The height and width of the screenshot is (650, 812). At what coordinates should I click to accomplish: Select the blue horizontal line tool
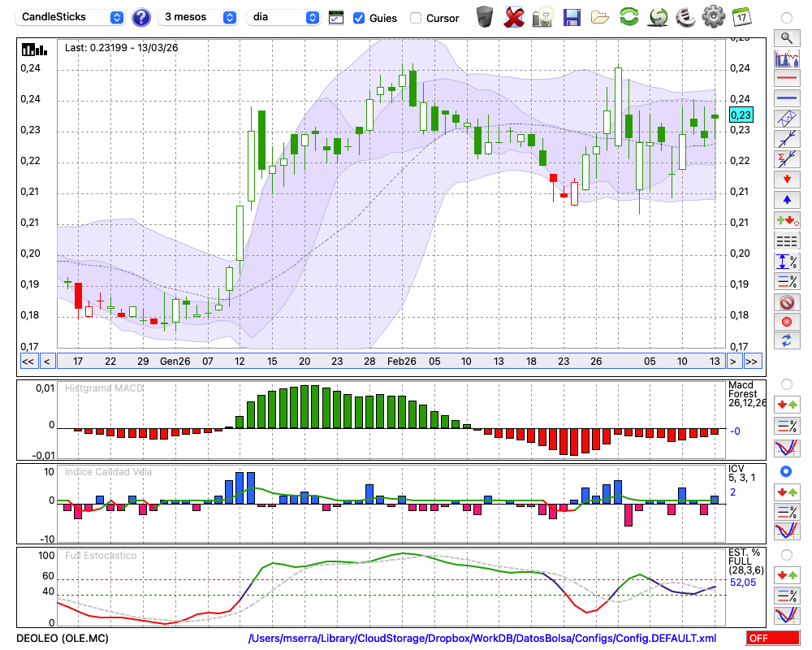pos(786,98)
